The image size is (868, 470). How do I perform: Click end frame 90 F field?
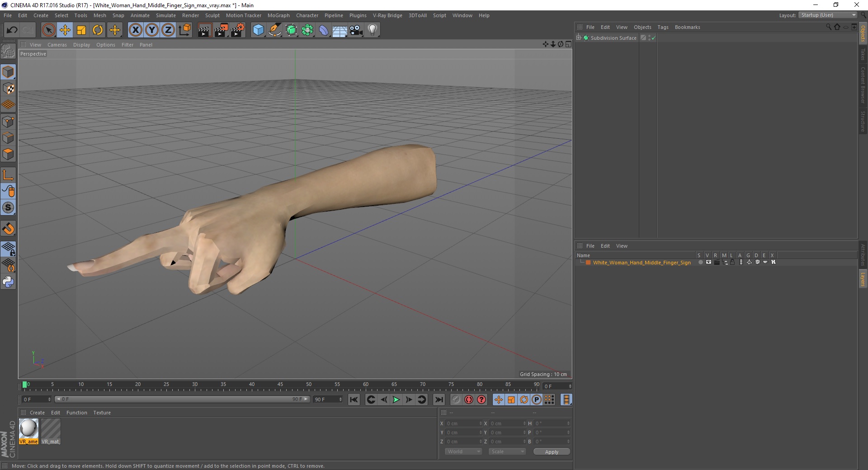pos(328,399)
